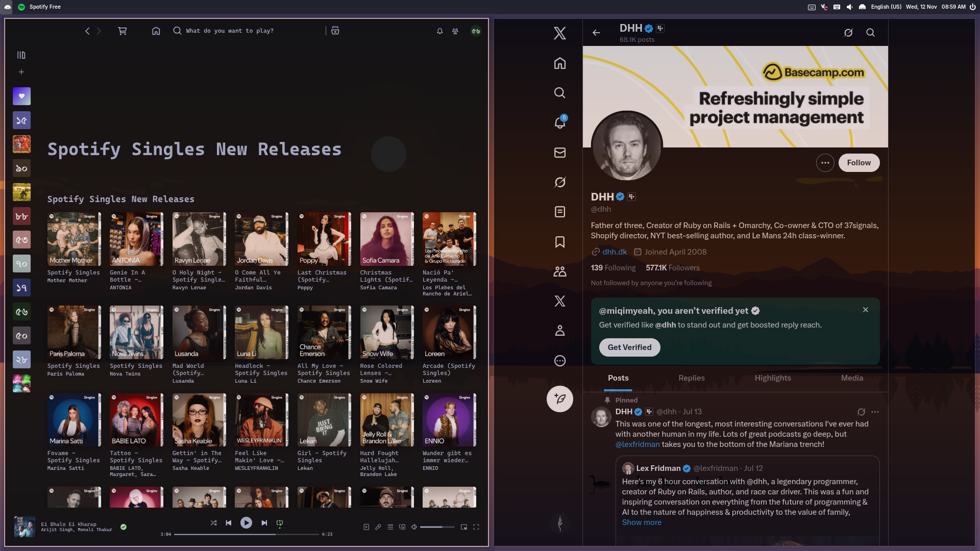This screenshot has height=551, width=980.
Task: Click the song progress bar
Action: [x=246, y=534]
